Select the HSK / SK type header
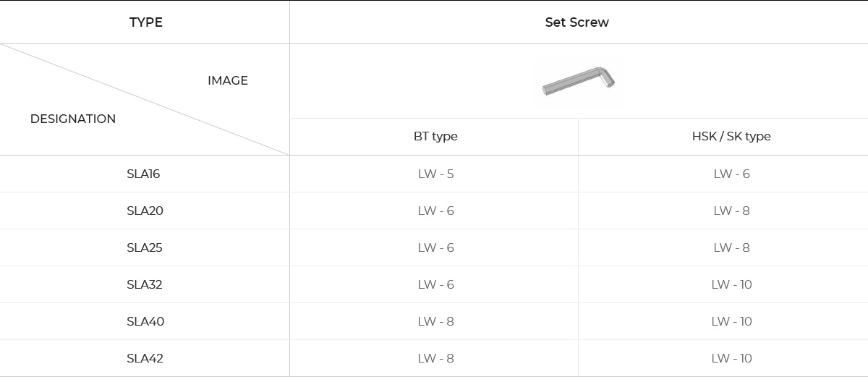This screenshot has width=868, height=377. point(731,136)
